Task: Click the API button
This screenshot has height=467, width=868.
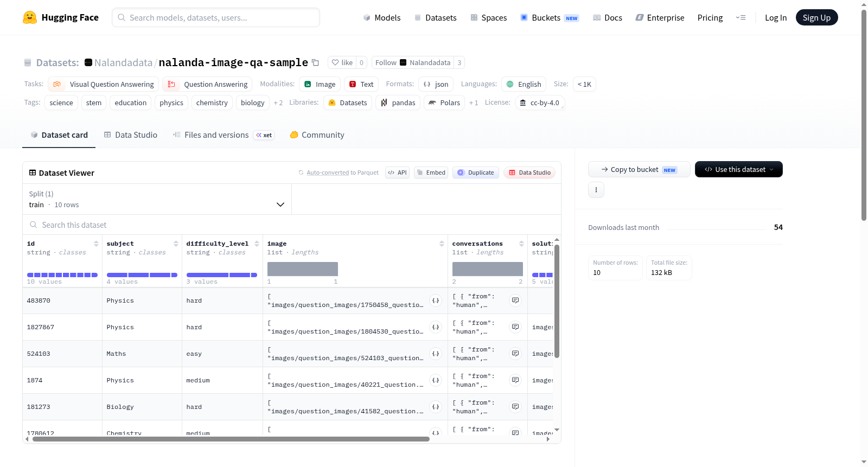Action: tap(397, 172)
